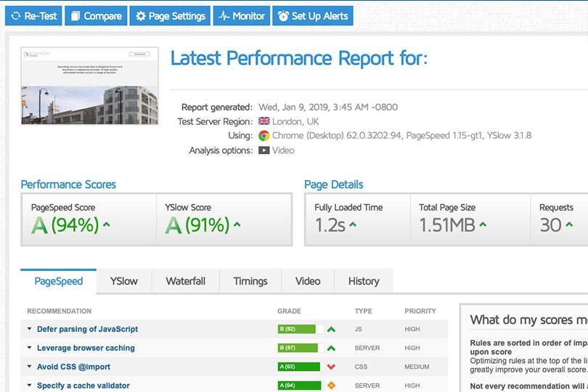Expand Defer parsing of JavaScript row
The height and width of the screenshot is (392, 588).
(x=87, y=329)
